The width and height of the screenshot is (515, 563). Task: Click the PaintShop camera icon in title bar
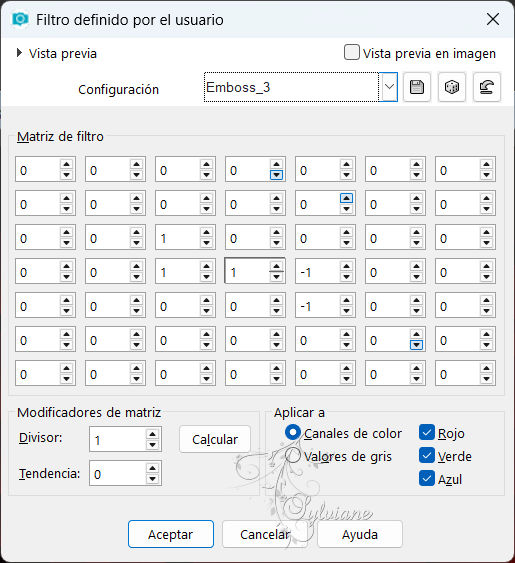click(20, 19)
